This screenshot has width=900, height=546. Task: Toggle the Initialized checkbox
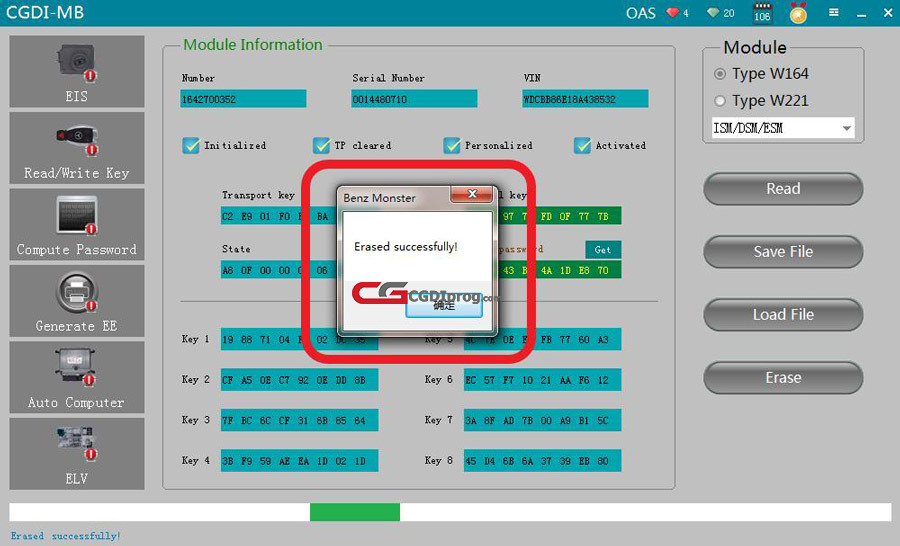191,146
